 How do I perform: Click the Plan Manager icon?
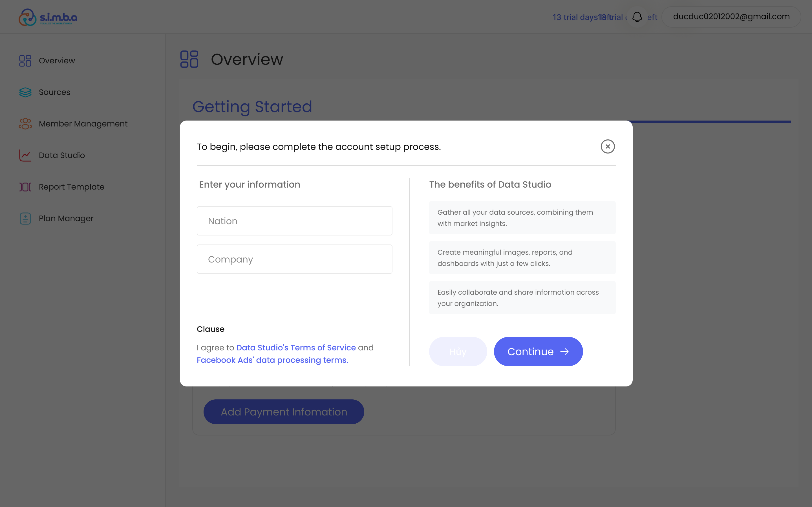(x=25, y=218)
